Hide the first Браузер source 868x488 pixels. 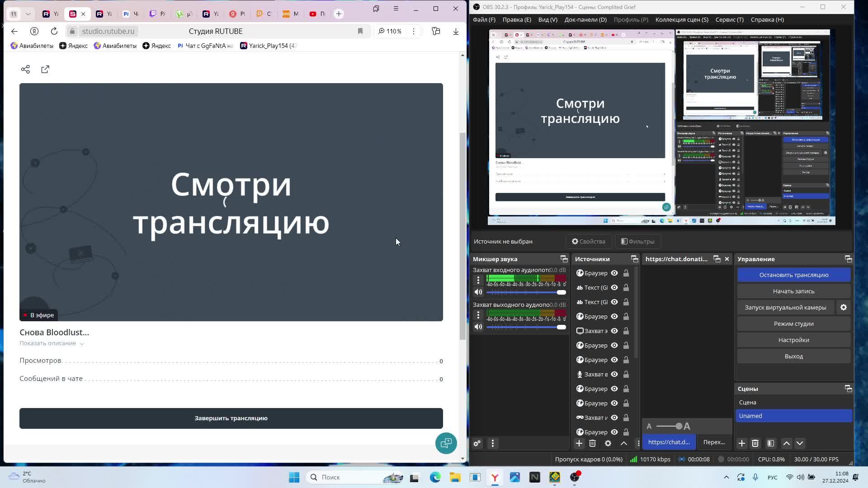pos(614,273)
